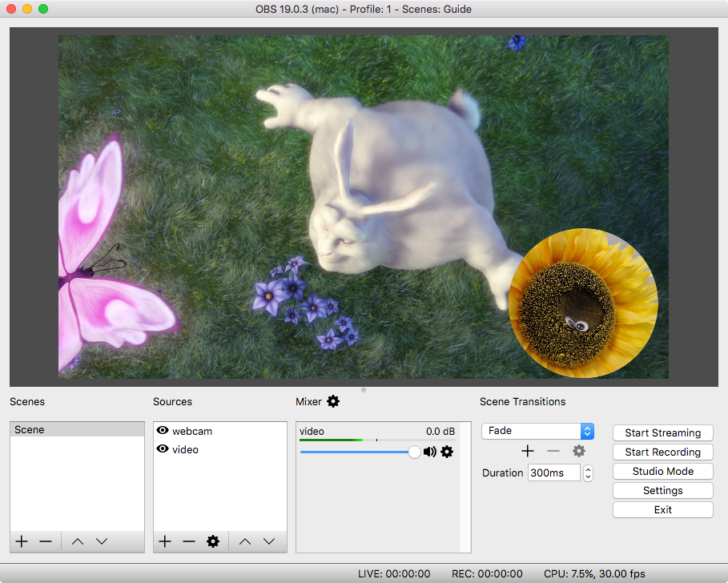728x583 pixels.
Task: Select the video source row
Action: [220, 449]
